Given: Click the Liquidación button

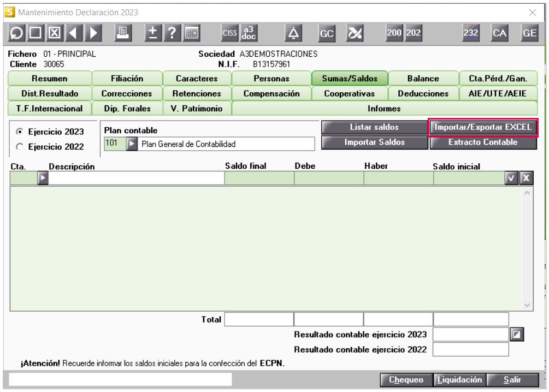Looking at the screenshot, I should pos(460,380).
